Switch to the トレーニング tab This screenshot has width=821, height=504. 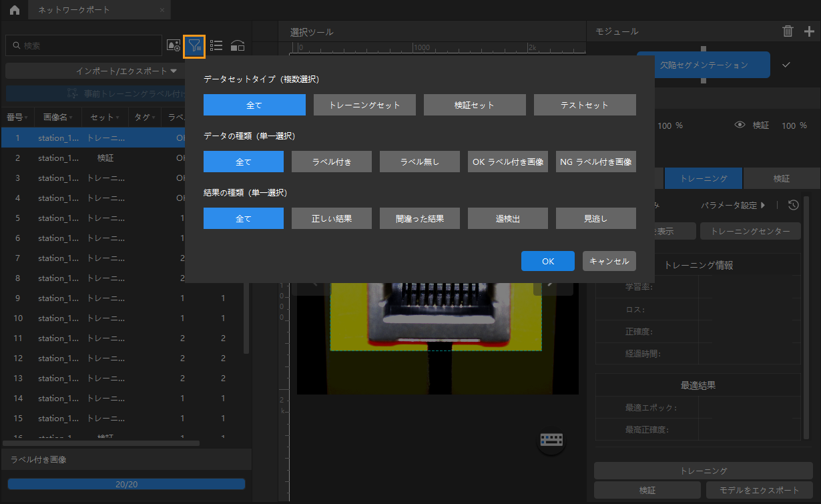pos(704,179)
